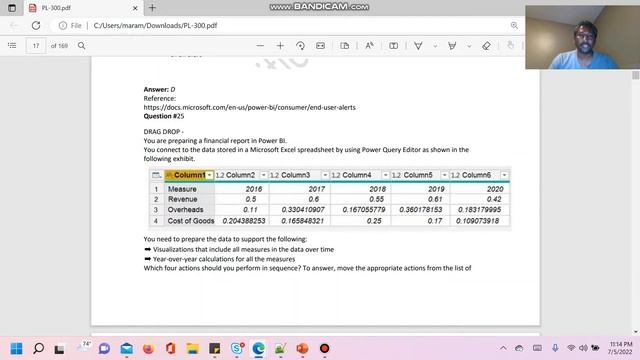The height and width of the screenshot is (360, 640).
Task: Click the table corner icon in exhibit
Action: coord(156,175)
